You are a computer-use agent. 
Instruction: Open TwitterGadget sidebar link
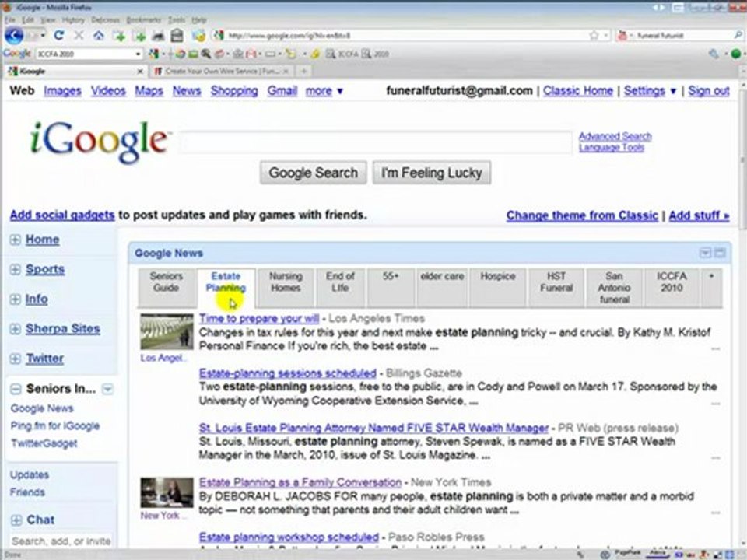coord(44,443)
